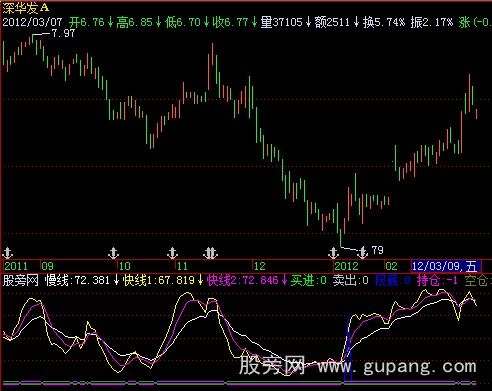Click the opening price 开6.76
Screen dimensions: 492x391
[87, 22]
